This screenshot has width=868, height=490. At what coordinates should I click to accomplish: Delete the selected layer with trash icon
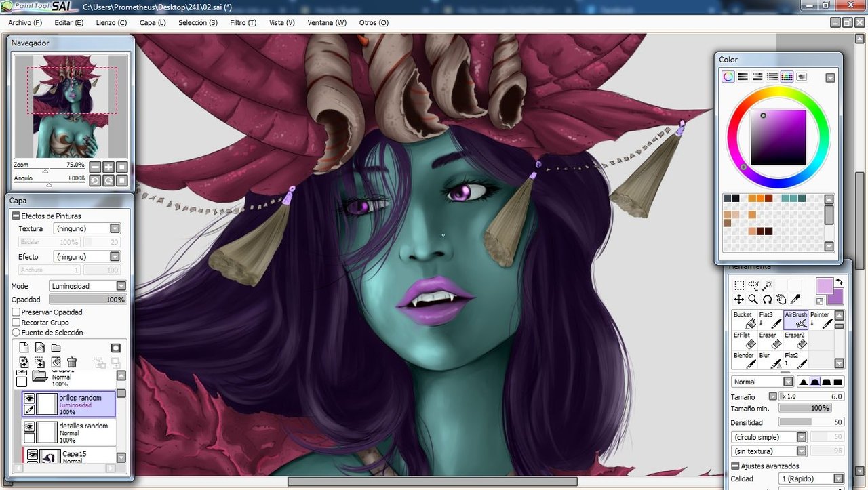(x=72, y=363)
